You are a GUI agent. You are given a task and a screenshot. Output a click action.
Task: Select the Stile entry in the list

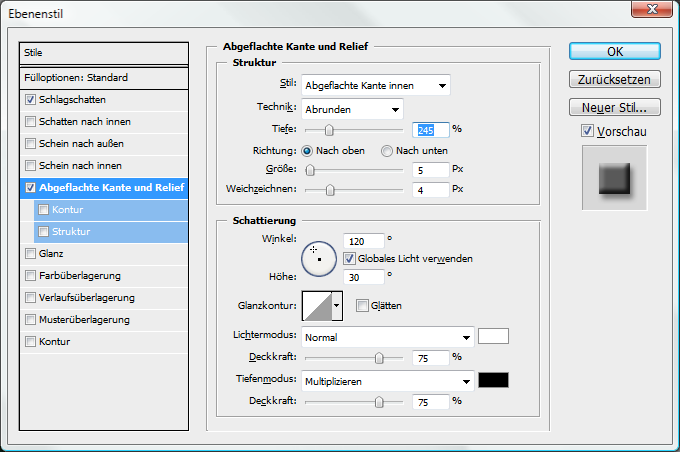click(x=104, y=53)
